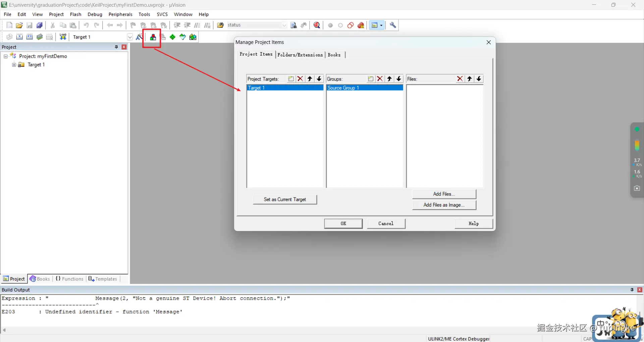This screenshot has width=644, height=342.
Task: Move the selected Group down
Action: (399, 79)
